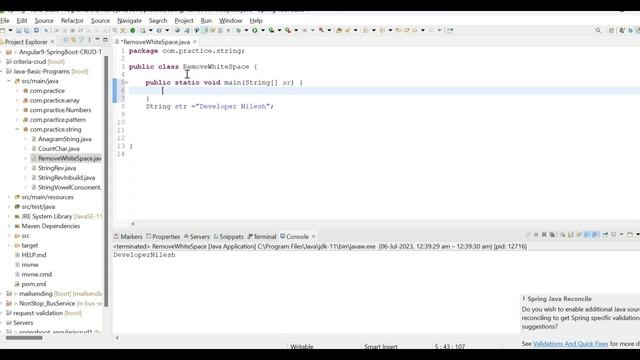
Task: Close the Console view tab
Action: pyautogui.click(x=313, y=236)
